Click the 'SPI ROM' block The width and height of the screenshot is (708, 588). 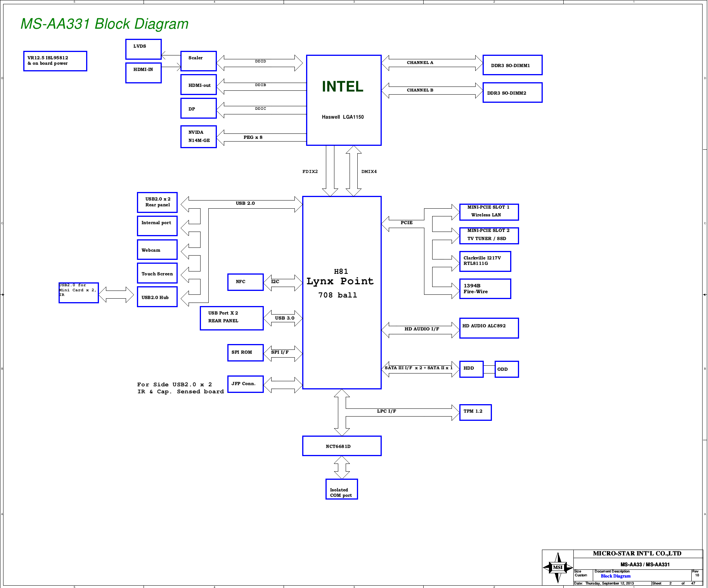[x=246, y=353]
